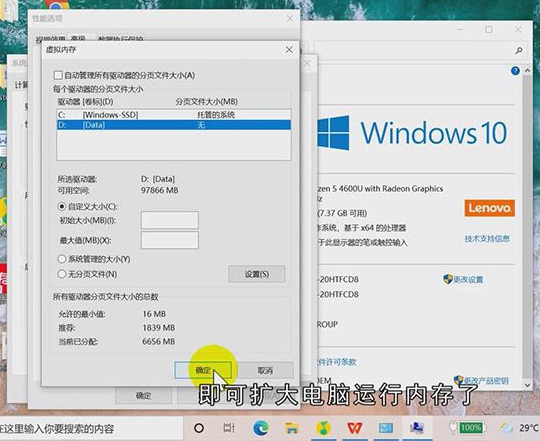This screenshot has width=540, height=441.
Task: Click the search magnifier in System window
Action: click(x=519, y=51)
